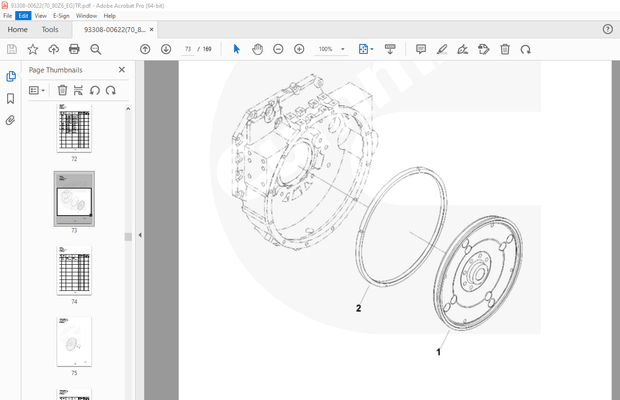620x400 pixels.
Task: Switch to the Tools tab
Action: (50, 30)
